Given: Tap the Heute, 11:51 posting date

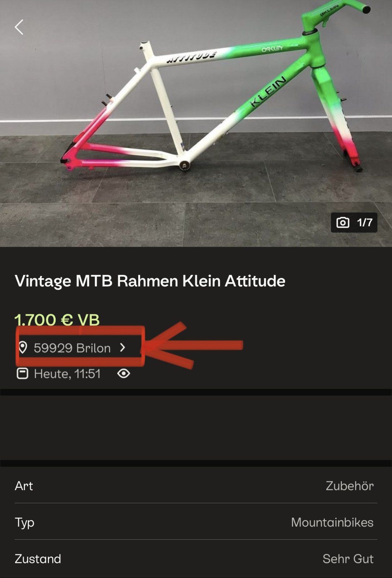Looking at the screenshot, I should [x=67, y=374].
